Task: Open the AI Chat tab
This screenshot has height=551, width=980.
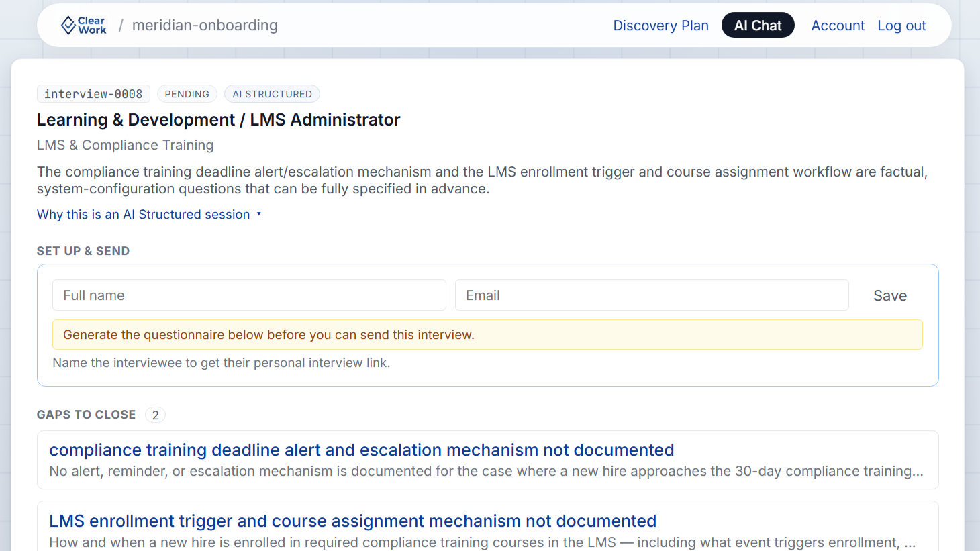Action: [758, 26]
